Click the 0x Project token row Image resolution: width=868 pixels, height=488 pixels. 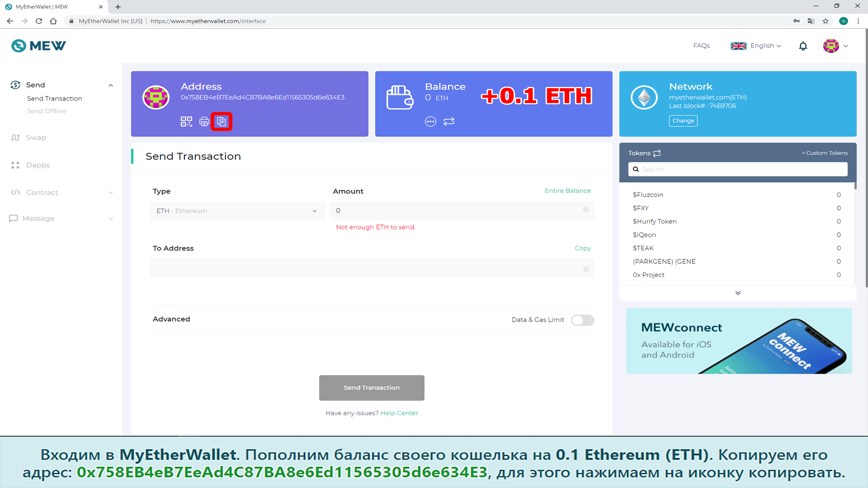pyautogui.click(x=736, y=275)
